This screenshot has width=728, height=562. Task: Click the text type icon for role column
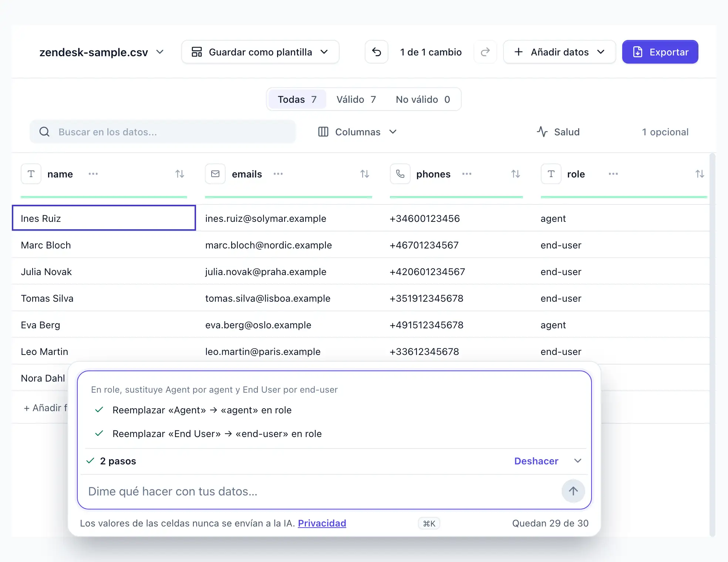click(x=551, y=174)
